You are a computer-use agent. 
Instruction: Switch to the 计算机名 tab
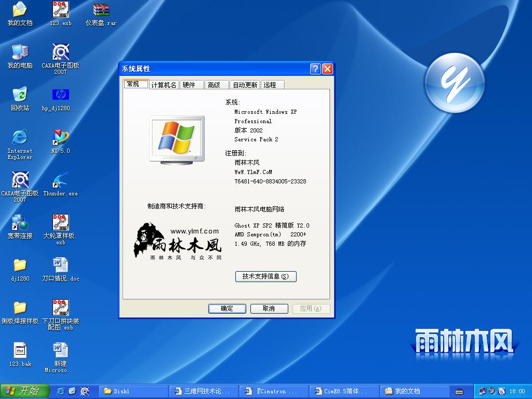pos(164,85)
